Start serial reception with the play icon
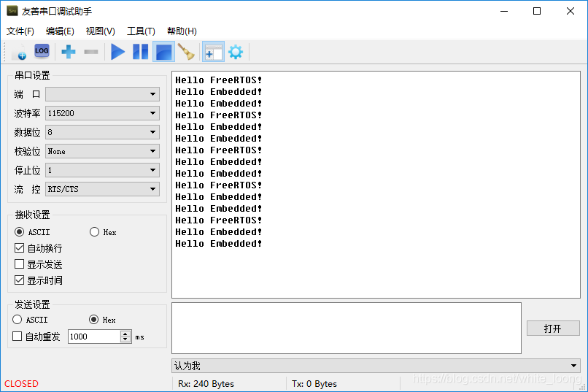The image size is (588, 392). tap(117, 52)
